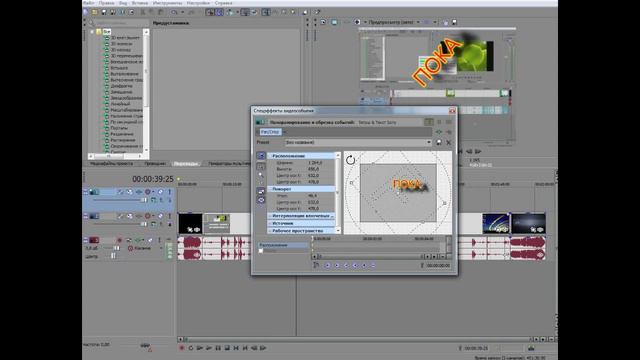Click the audio track pan slider handle
This screenshot has height=360, width=640.
[x=113, y=256]
